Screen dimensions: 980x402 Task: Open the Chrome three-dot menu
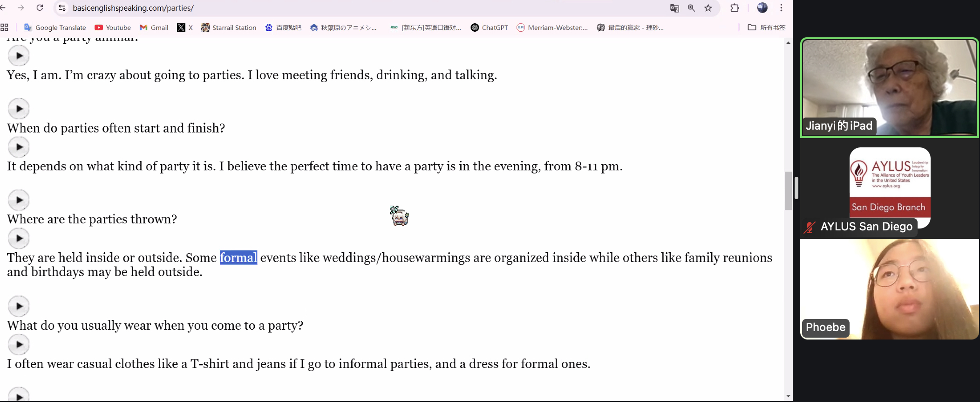click(781, 8)
